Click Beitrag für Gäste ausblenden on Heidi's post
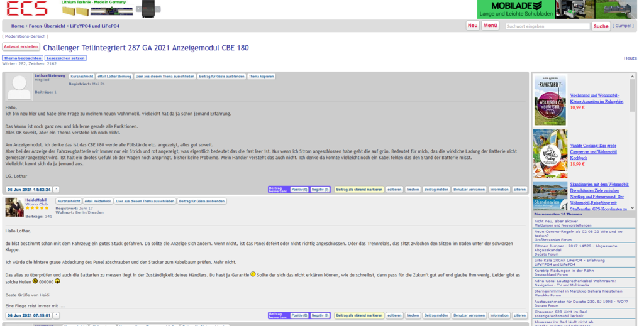Viewport: 644px width, 326px height. pos(202,202)
